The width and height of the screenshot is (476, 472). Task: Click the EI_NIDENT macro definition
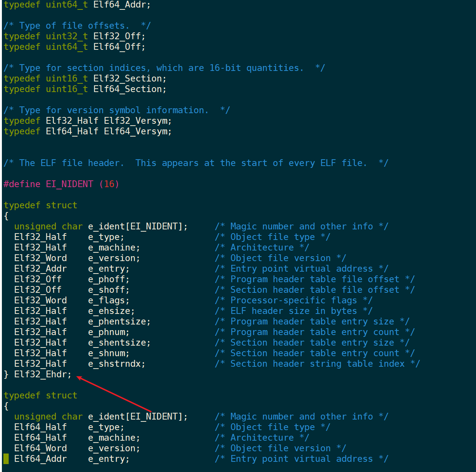[69, 184]
